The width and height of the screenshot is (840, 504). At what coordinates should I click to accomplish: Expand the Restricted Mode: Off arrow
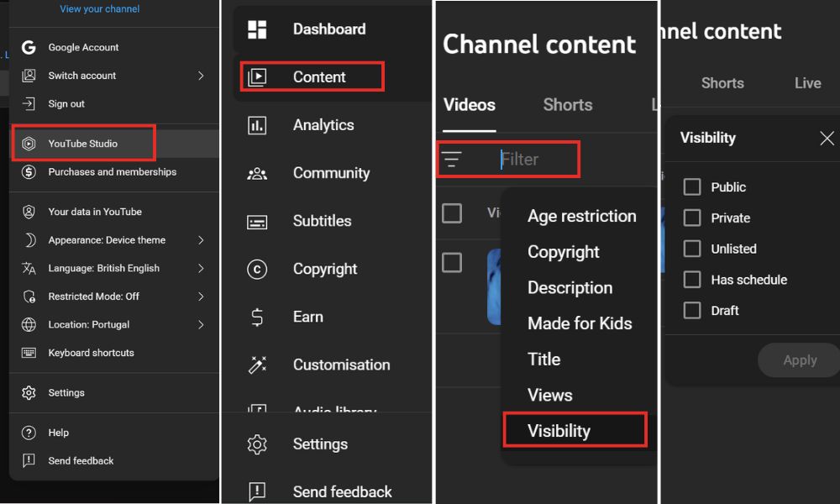coord(201,297)
